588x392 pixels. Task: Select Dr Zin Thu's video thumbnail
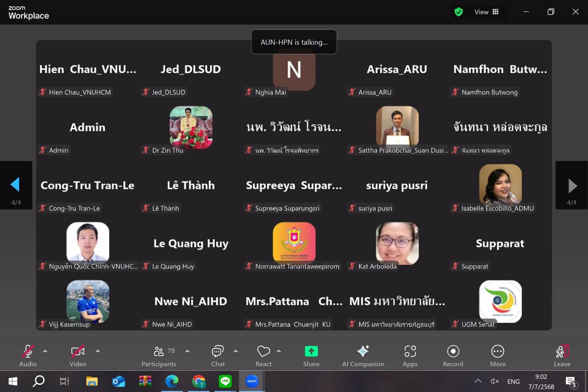(191, 128)
